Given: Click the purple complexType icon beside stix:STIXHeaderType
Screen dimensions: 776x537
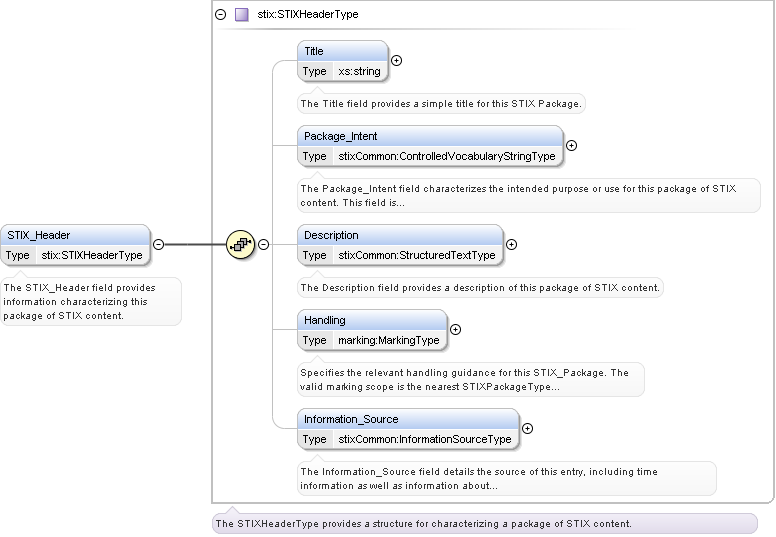Looking at the screenshot, I should pyautogui.click(x=241, y=15).
